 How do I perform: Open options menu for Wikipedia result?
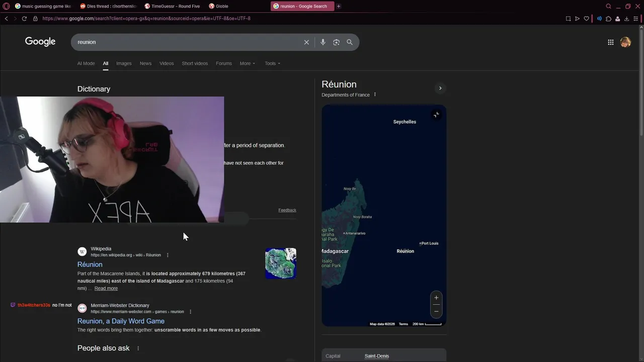(168, 255)
